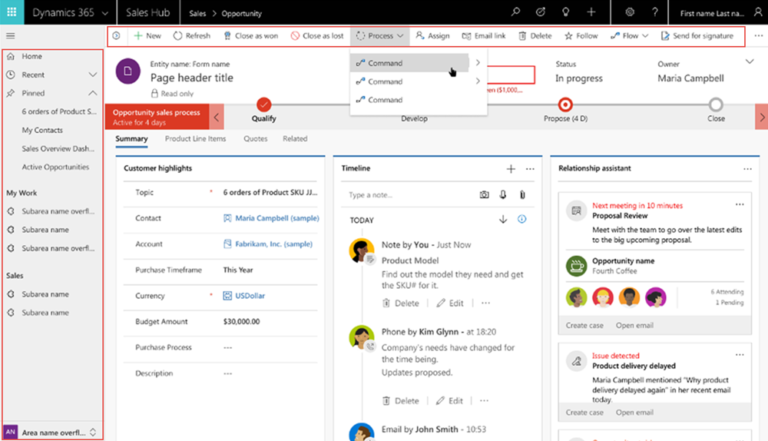Add a new timeline entry with plus icon
The image size is (768, 441).
point(511,169)
